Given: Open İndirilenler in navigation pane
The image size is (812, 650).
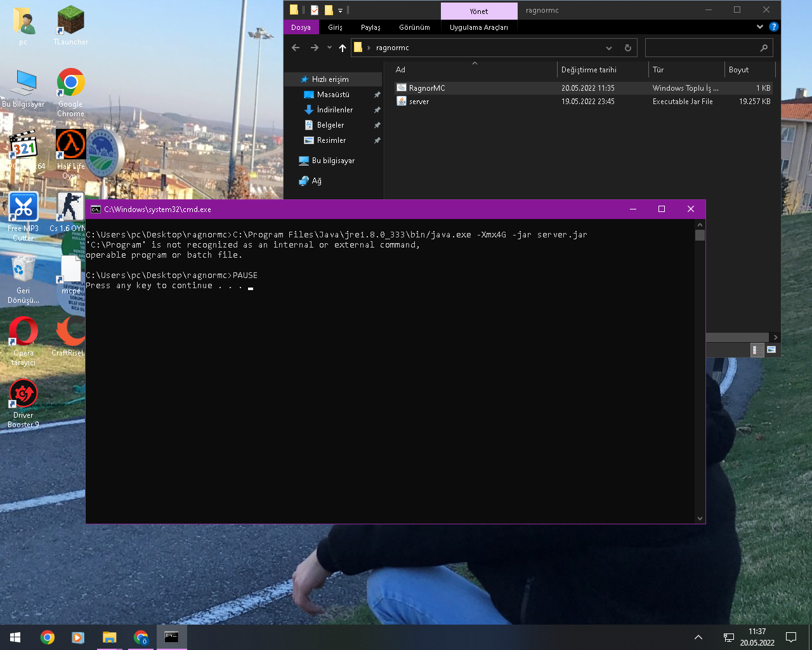Looking at the screenshot, I should (x=334, y=110).
